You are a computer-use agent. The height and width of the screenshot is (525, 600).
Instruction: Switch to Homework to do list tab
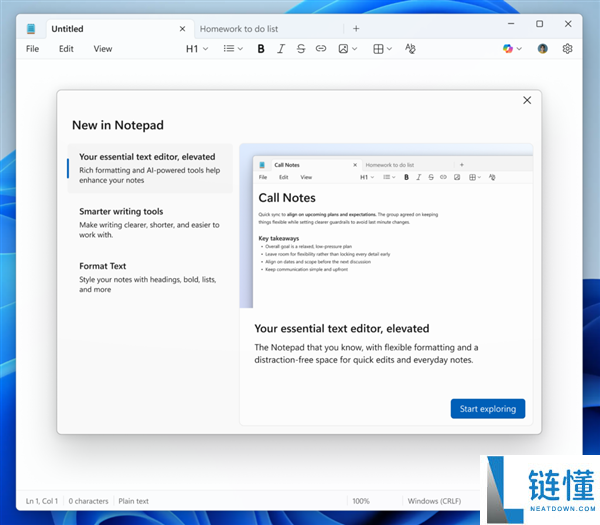pyautogui.click(x=268, y=29)
